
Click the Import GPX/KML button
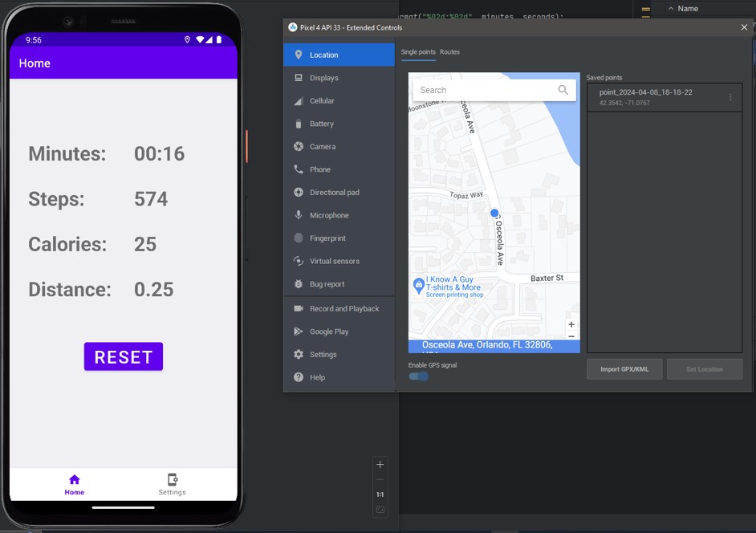(x=624, y=369)
